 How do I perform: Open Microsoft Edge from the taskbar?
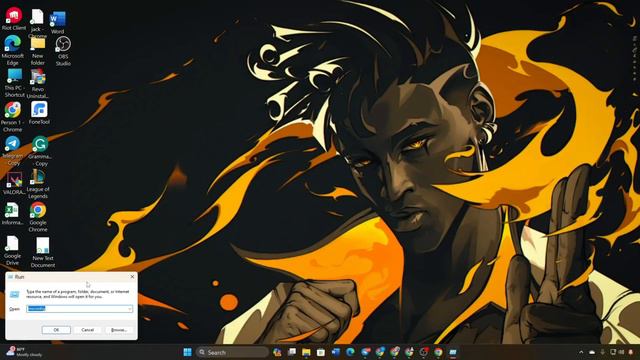[x=350, y=352]
